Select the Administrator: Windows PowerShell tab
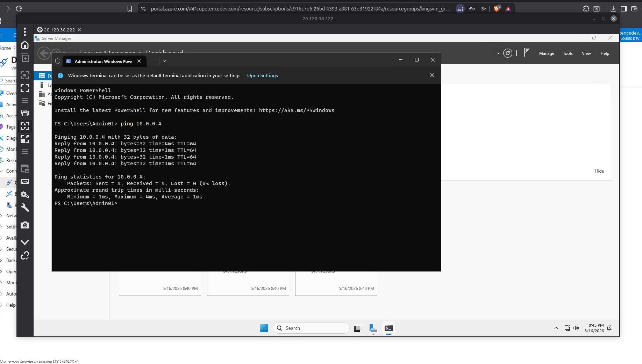This screenshot has height=364, width=642. pyautogui.click(x=104, y=61)
